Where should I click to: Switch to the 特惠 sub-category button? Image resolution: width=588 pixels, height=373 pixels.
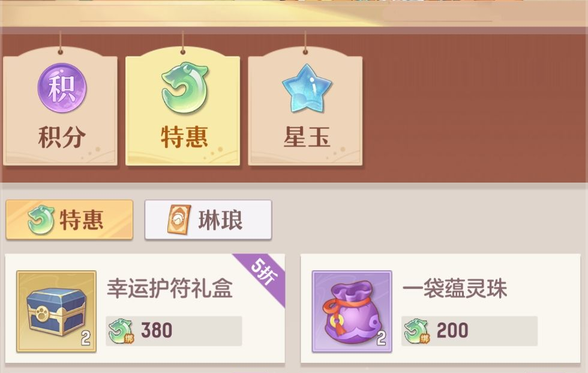click(70, 220)
